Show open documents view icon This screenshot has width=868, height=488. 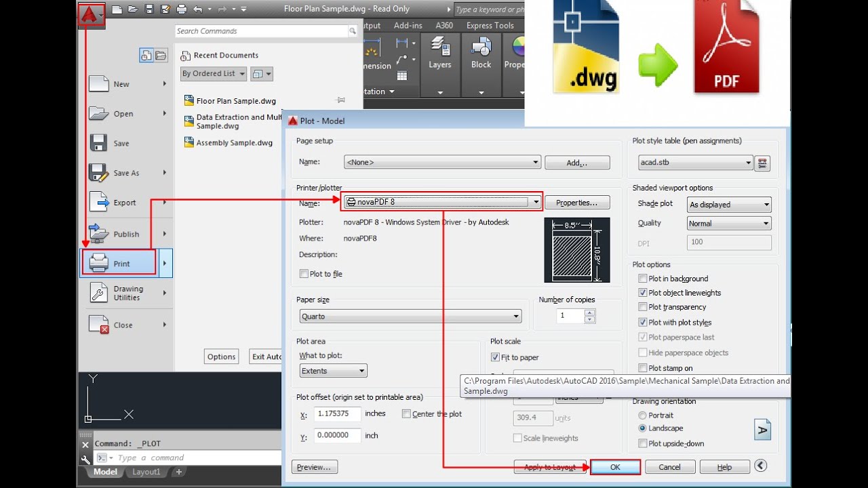161,56
